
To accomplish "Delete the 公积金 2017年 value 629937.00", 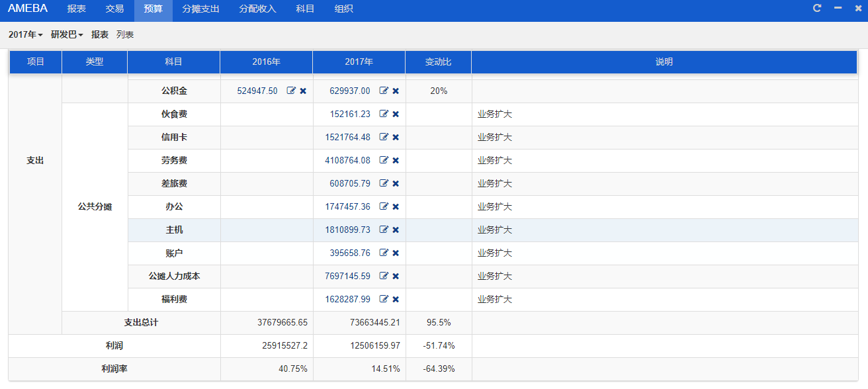I will coord(396,91).
